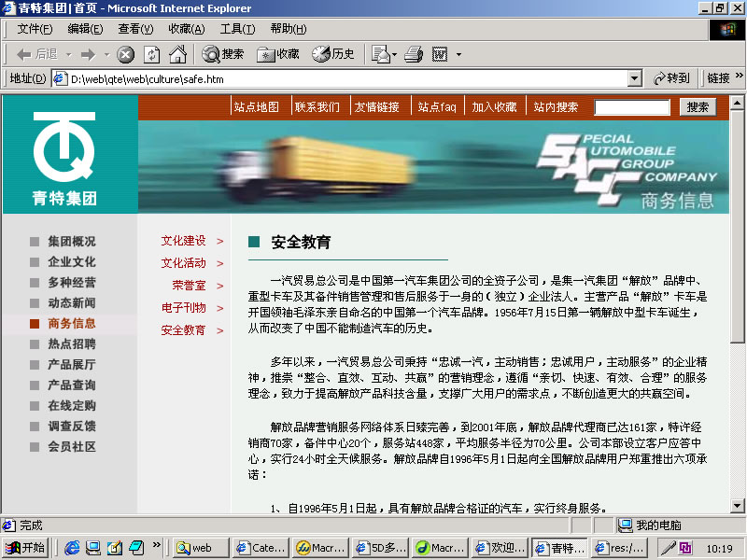Click the fourth quick launch notebook icon
Viewport: 747px width, 560px height.
point(136,548)
